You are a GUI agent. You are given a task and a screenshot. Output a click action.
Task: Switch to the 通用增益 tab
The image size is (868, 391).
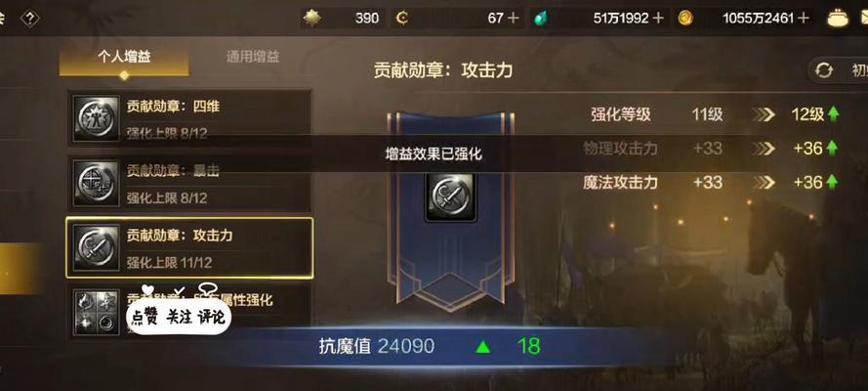point(253,57)
